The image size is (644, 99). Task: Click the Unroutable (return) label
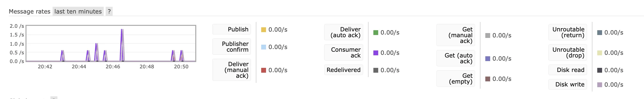[x=567, y=32]
